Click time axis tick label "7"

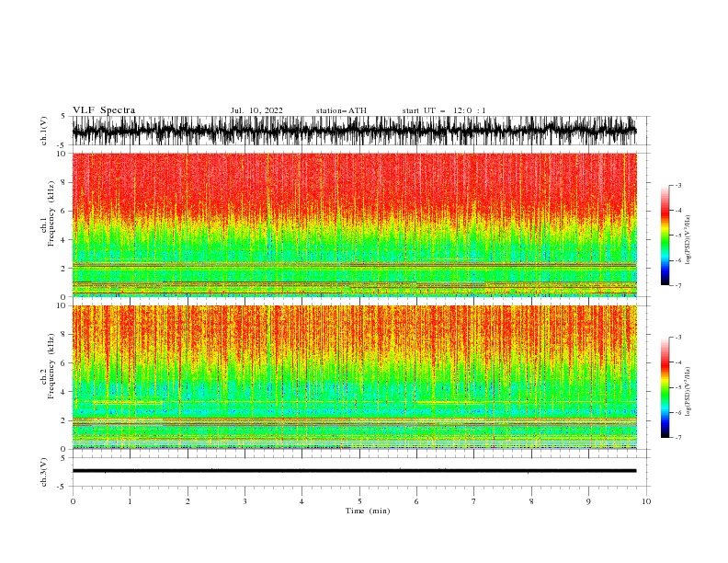click(474, 501)
